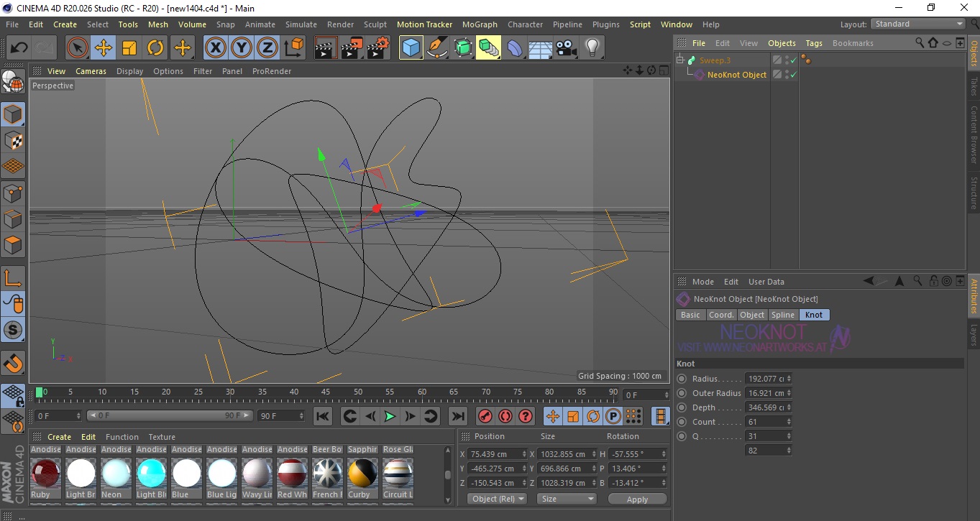Switch to the Spline attribute tab

[x=782, y=315]
